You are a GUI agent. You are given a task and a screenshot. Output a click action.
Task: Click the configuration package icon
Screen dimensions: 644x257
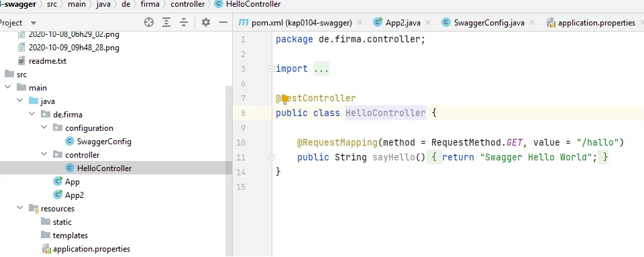(58, 127)
